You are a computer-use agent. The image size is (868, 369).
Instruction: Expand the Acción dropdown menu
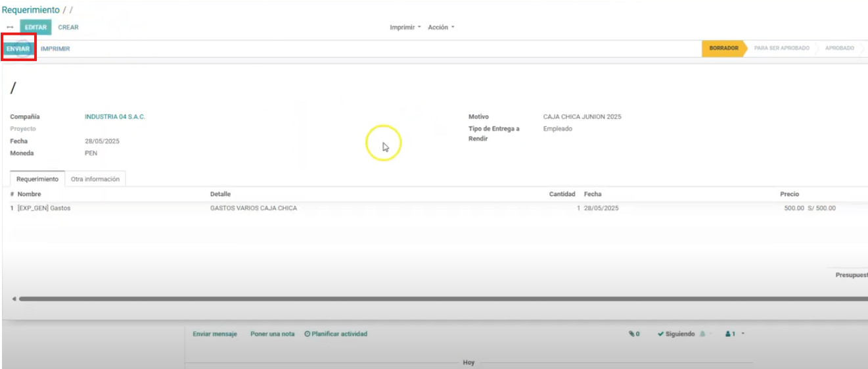click(x=441, y=28)
